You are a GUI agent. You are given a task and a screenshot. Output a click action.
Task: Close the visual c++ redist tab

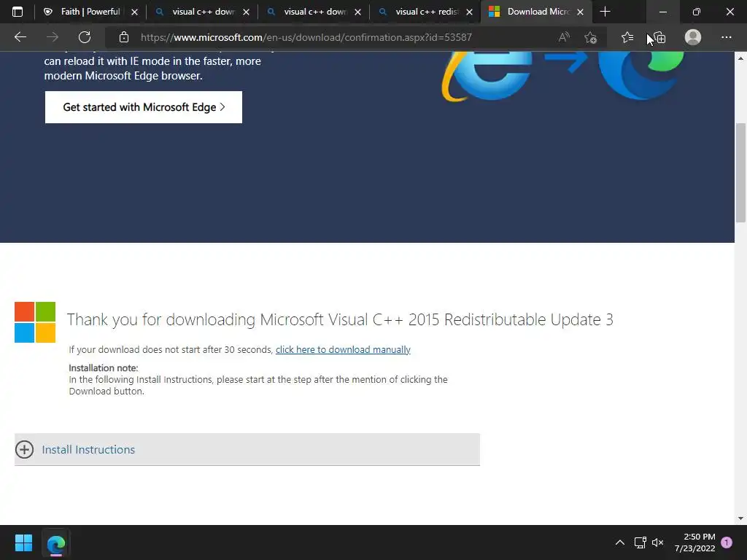469,12
